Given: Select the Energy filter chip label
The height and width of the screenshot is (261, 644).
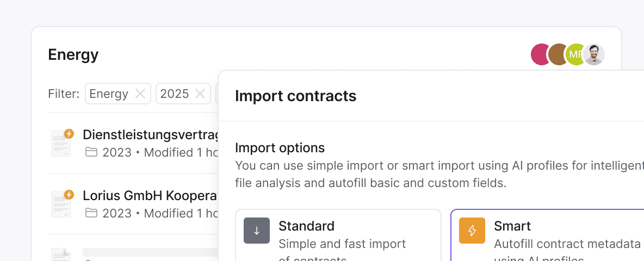Looking at the screenshot, I should [108, 94].
